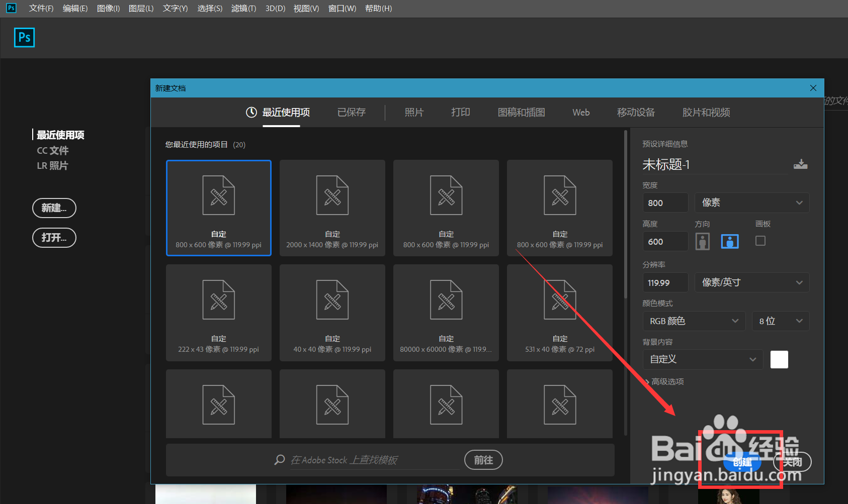Click the search magnifier icon in Adobe Stock bar
This screenshot has height=504, width=848.
[x=280, y=460]
